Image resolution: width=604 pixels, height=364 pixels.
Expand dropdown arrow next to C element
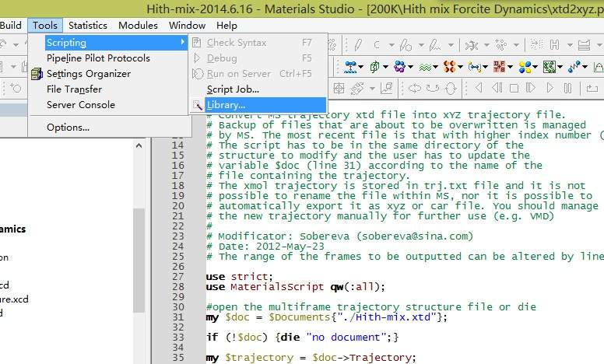[x=392, y=45]
